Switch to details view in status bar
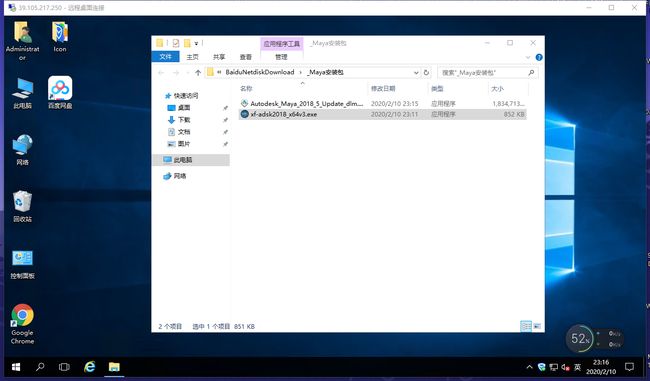 tap(526, 326)
